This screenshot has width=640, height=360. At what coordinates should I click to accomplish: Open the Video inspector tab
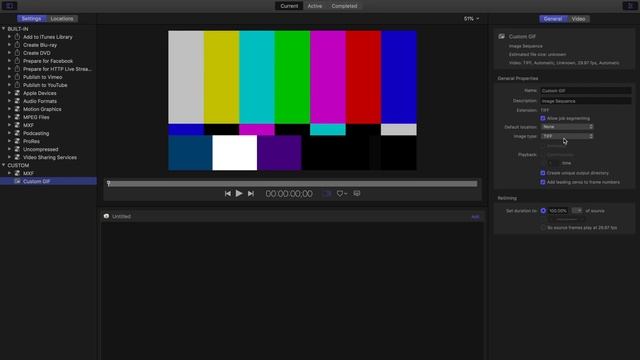coord(578,19)
